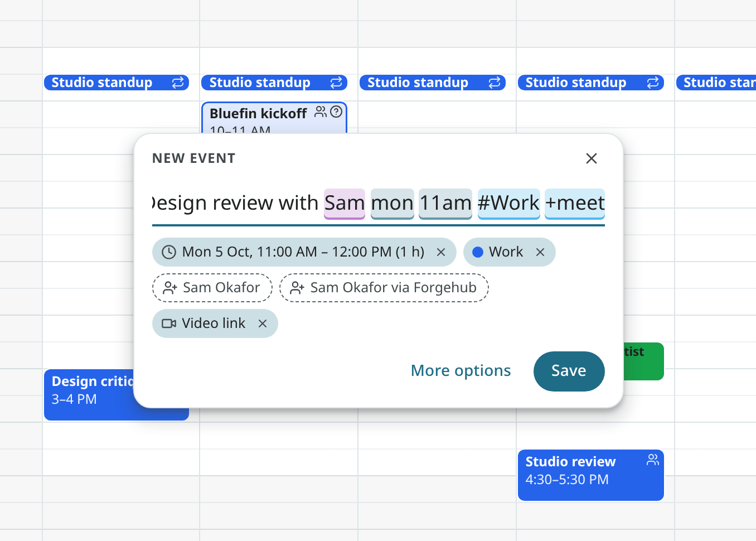756x541 pixels.
Task: Click the event title input field
Action: pos(379,204)
